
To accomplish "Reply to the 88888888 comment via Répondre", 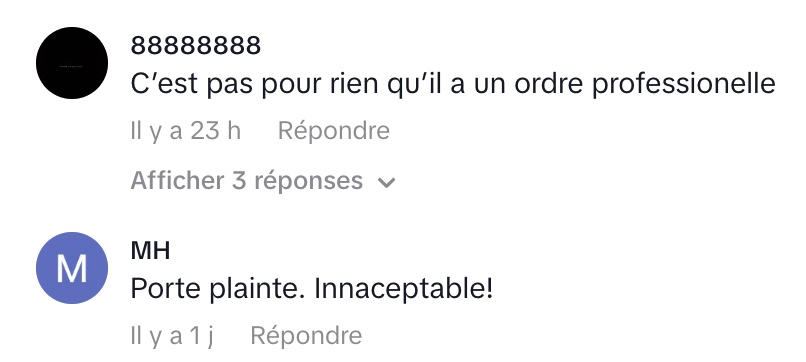I will tap(334, 131).
